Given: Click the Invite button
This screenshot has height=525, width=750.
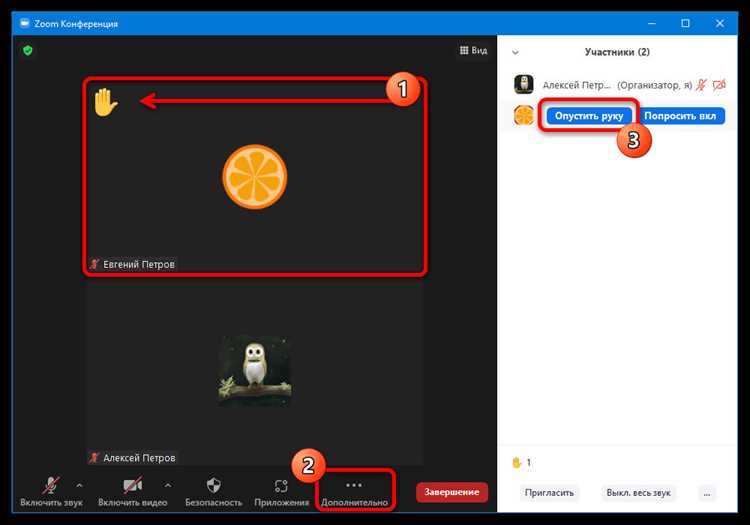Looking at the screenshot, I should pyautogui.click(x=549, y=493).
